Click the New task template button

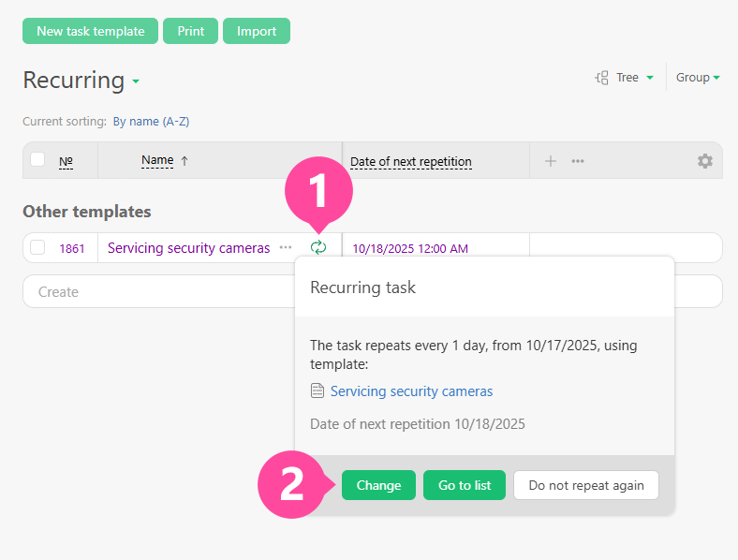(90, 31)
